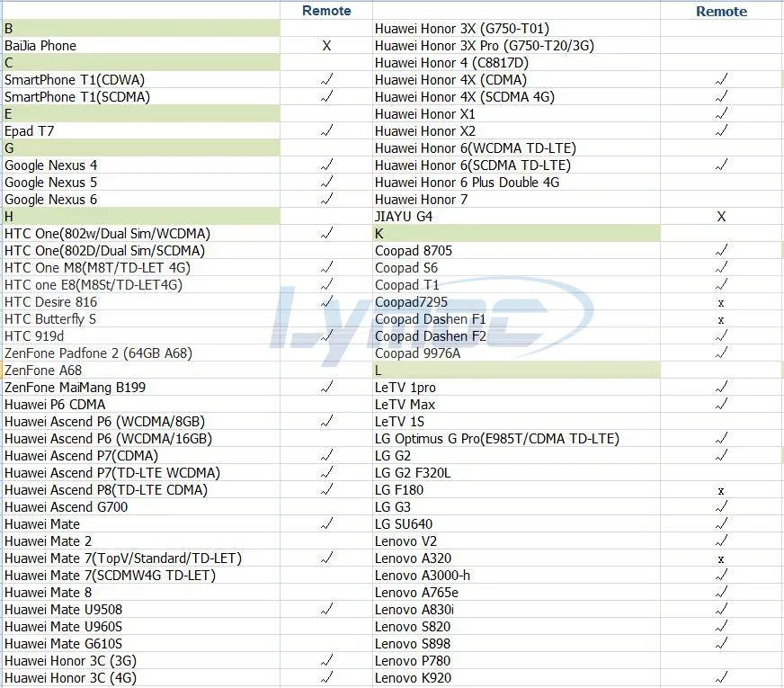Viewport: 784px width, 688px height.
Task: Click the x mark in LG F180 row
Action: pos(721,491)
